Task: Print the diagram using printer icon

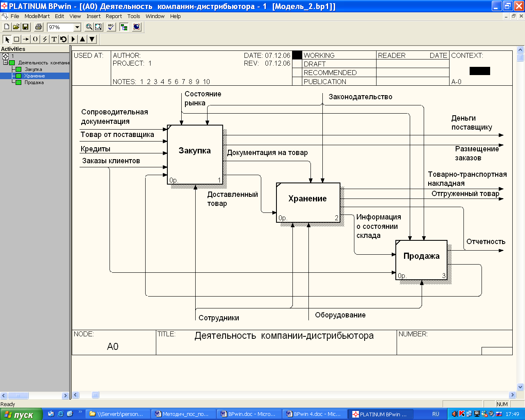Action: pyautogui.click(x=39, y=27)
